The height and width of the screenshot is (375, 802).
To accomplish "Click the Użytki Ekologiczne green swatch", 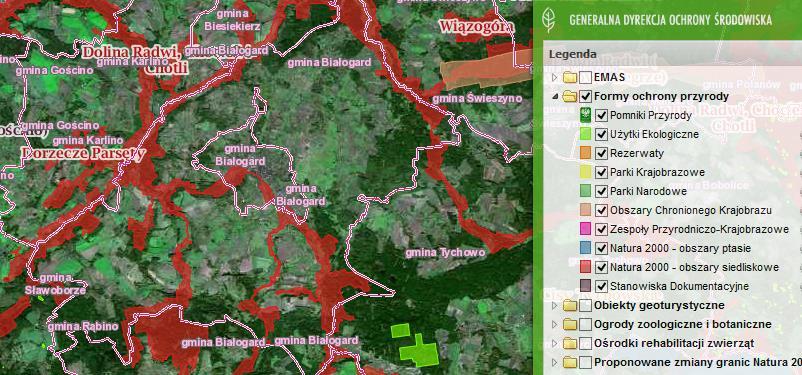I will [x=586, y=134].
